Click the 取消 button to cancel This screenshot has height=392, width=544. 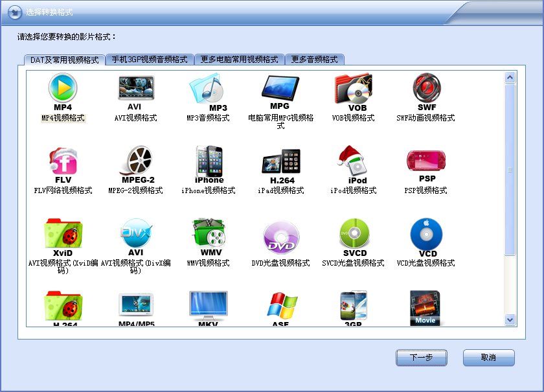[488, 358]
